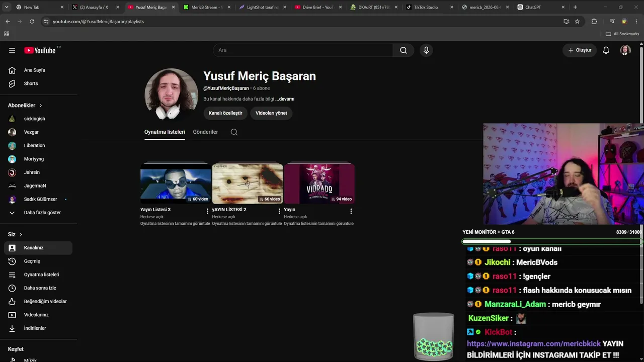This screenshot has width=644, height=362.
Task: Start voice search with the microphone icon
Action: pyautogui.click(x=426, y=50)
